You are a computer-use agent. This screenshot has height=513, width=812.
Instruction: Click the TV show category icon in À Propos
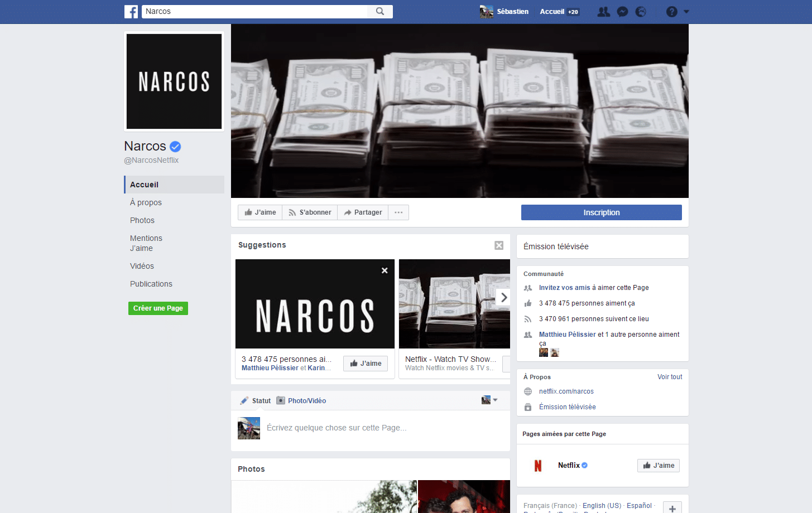(x=528, y=407)
